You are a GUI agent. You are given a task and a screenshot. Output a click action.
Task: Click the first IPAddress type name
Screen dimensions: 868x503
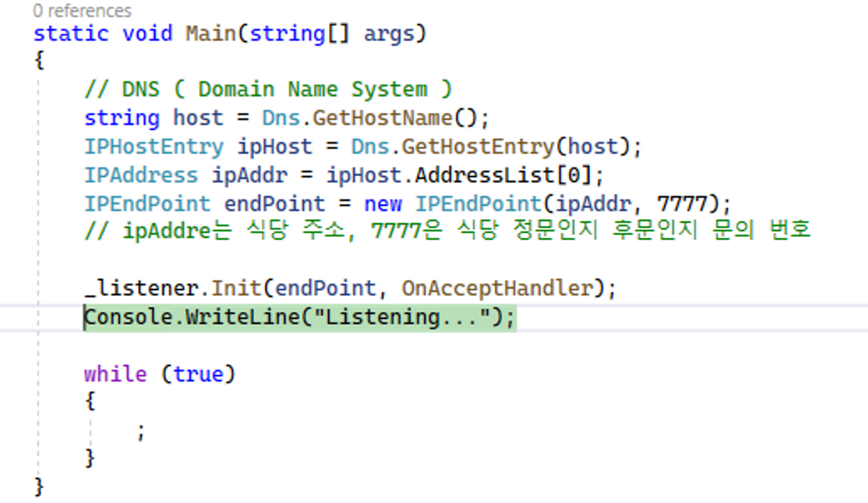[x=141, y=176]
